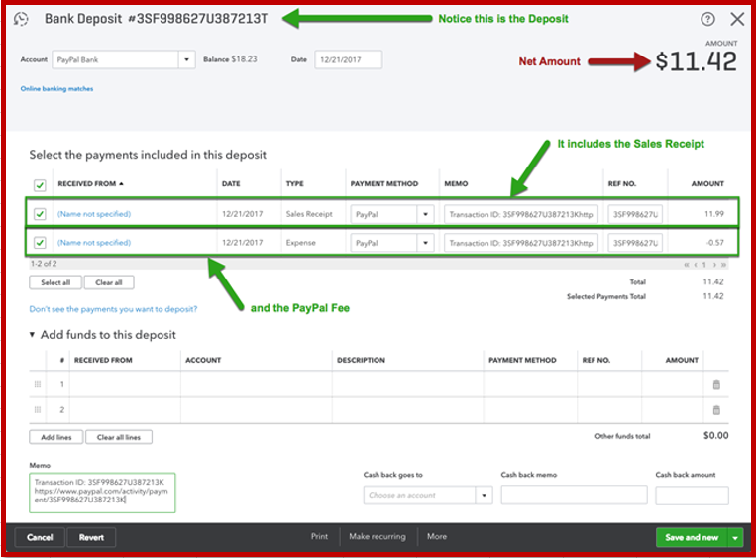Click the Cash back amount field
Viewport: 756px width, 558px height.
pyautogui.click(x=692, y=496)
